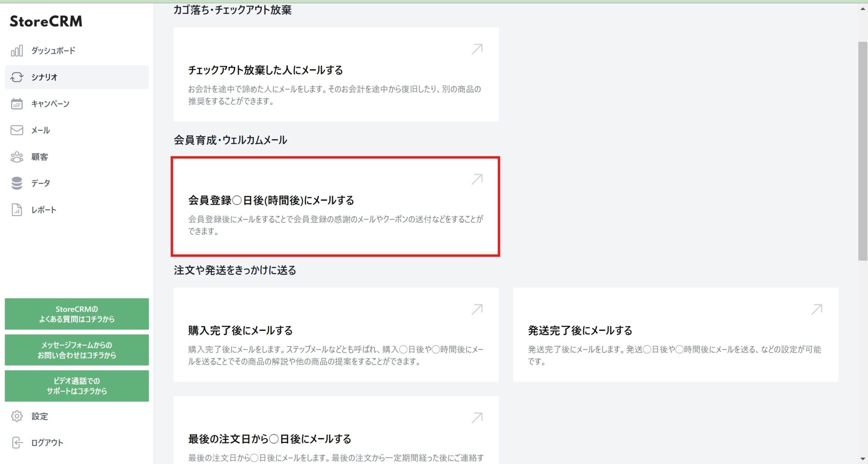Click the StoreCRMのよくある質問 green button
Image resolution: width=868 pixels, height=464 pixels.
tap(77, 314)
